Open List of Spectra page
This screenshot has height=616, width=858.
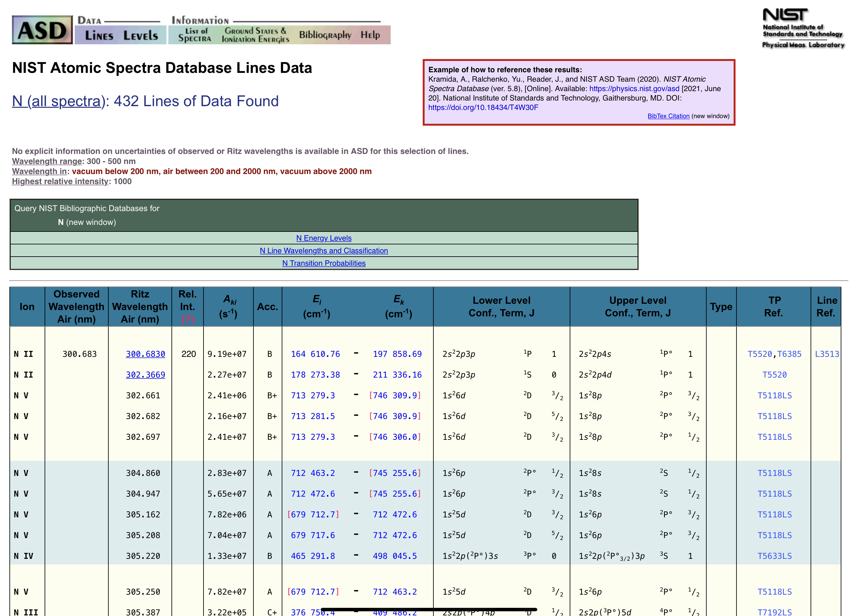coord(195,35)
